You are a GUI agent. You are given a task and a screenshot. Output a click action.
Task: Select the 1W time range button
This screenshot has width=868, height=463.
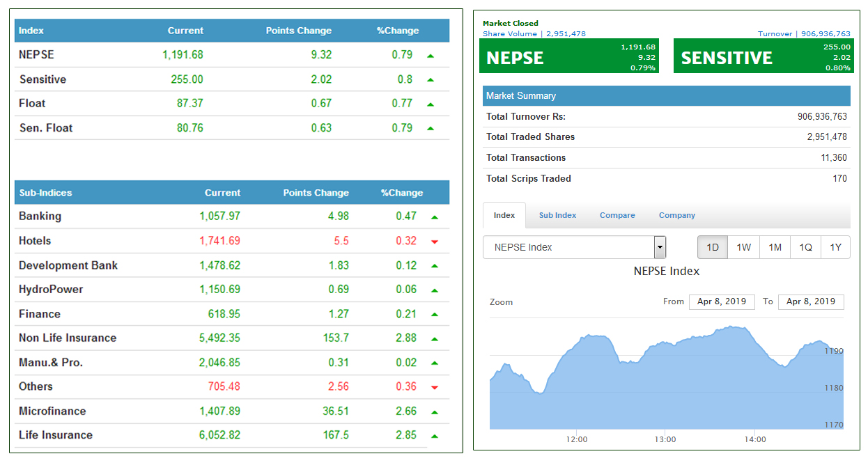(743, 247)
